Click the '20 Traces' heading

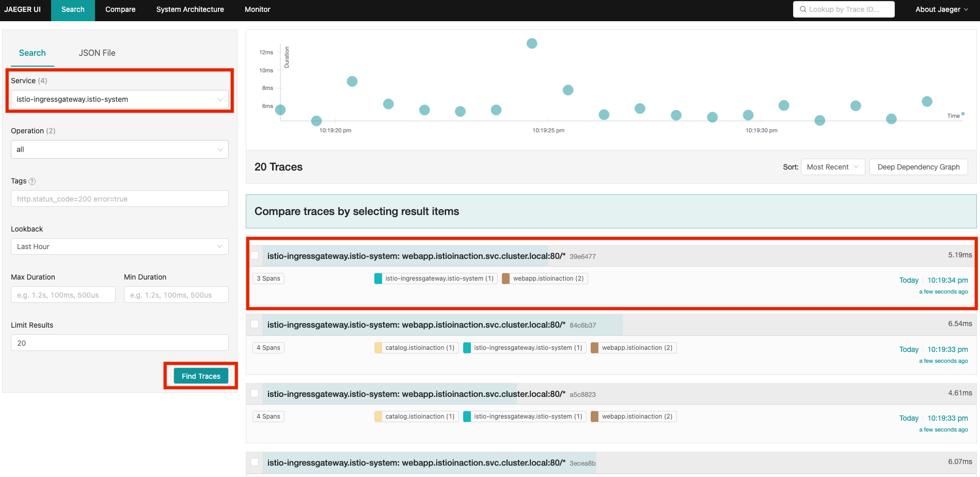click(278, 167)
